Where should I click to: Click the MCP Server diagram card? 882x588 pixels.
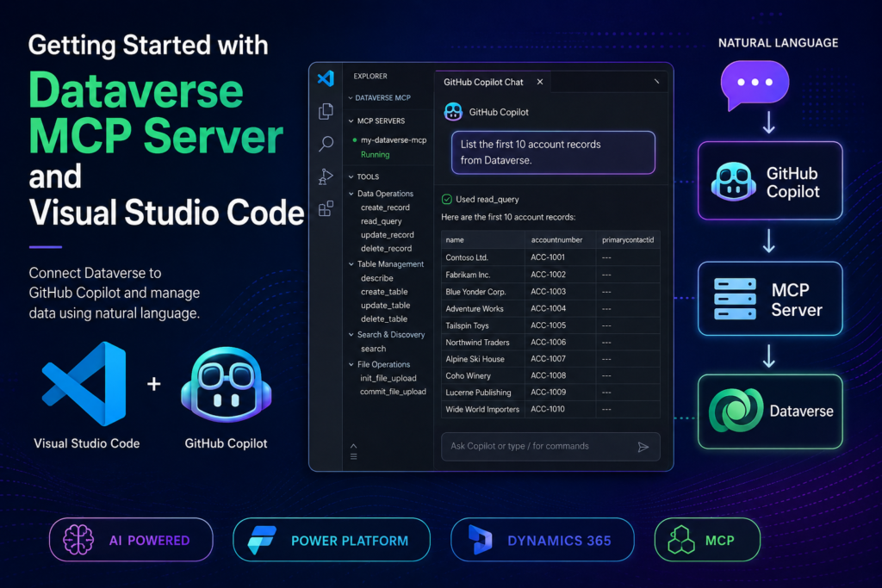(770, 299)
